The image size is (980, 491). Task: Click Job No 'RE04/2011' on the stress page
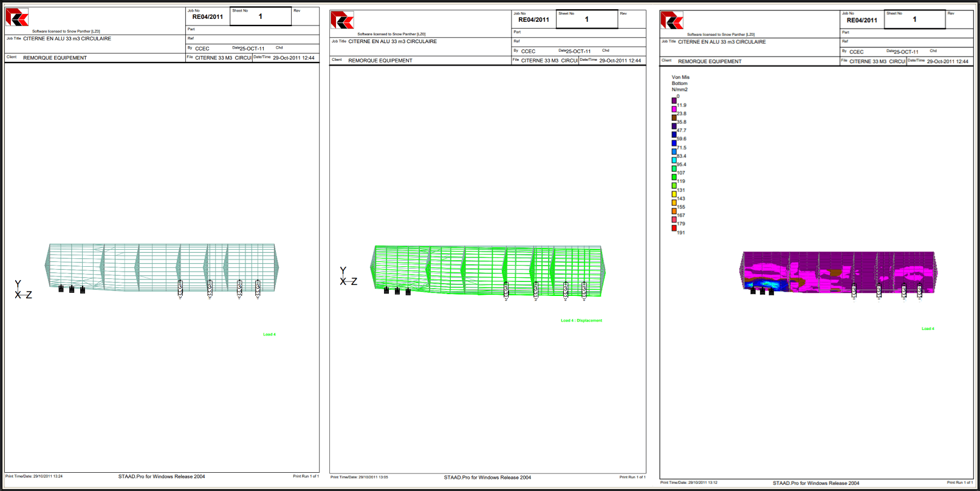coord(862,21)
